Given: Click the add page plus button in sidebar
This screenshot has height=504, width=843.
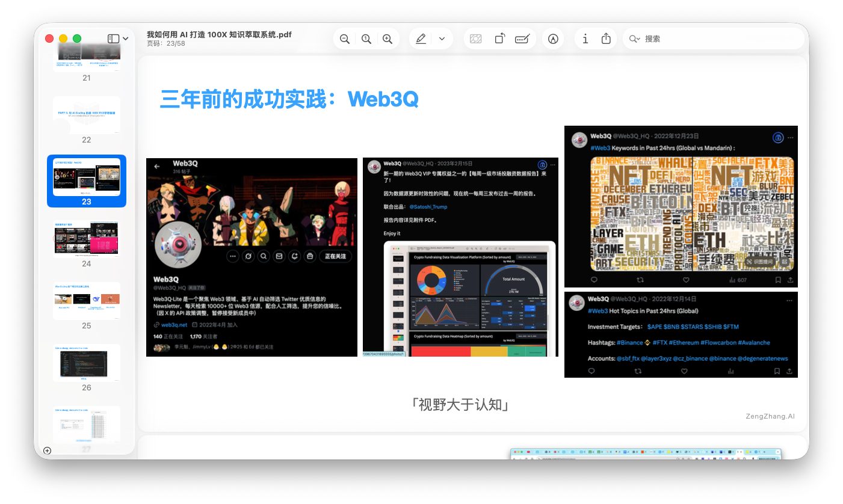Looking at the screenshot, I should 48,450.
